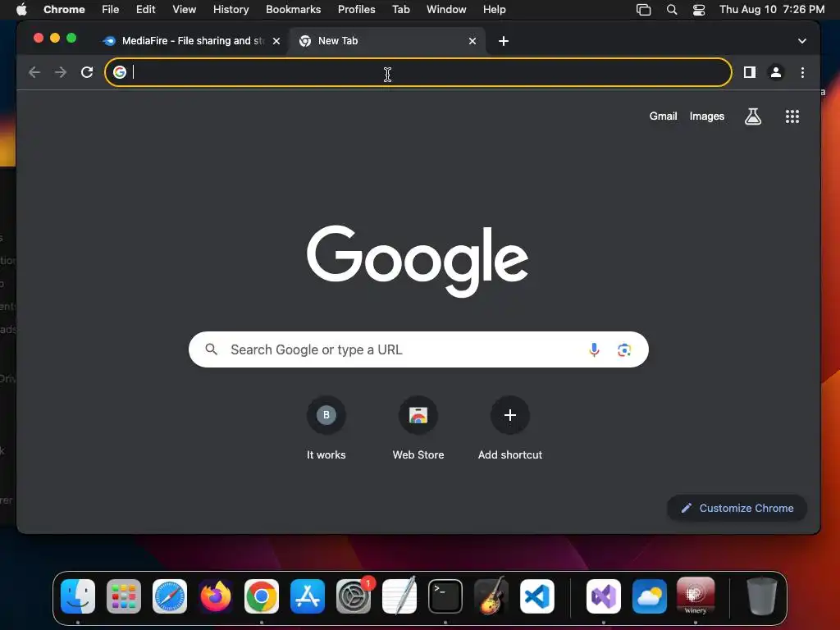840x630 pixels.
Task: Click Add shortcut plus icon
Action: [510, 415]
